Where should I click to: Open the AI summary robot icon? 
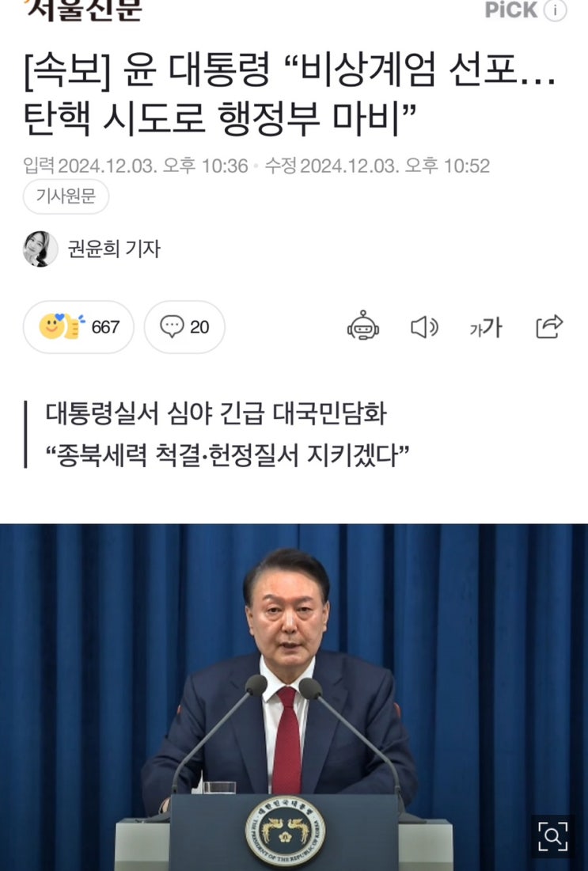pos(363,325)
